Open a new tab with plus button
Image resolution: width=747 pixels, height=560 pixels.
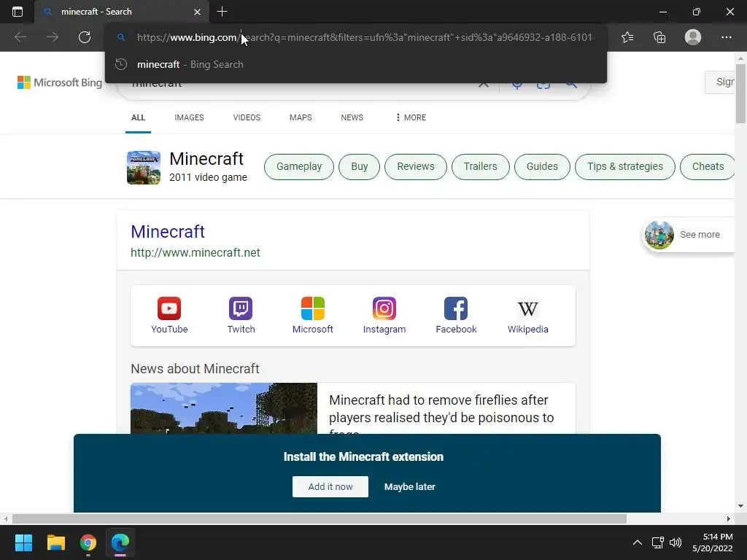[222, 12]
